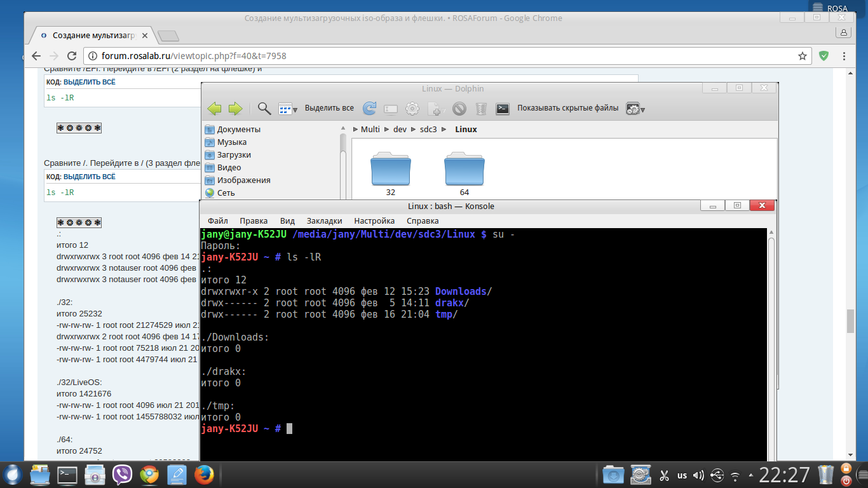868x488 pixels.
Task: Open the Dolphin search magnifier
Action: click(264, 109)
